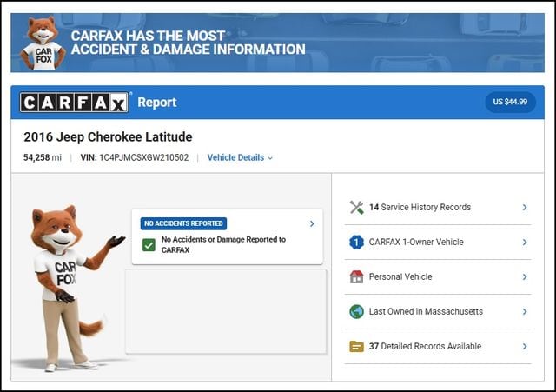Click the globe Last Owned icon
This screenshot has height=392, width=556.
[x=356, y=311]
